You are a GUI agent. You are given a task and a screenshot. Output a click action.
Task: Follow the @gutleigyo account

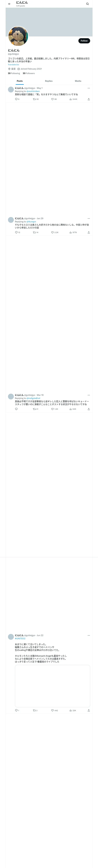point(84,41)
